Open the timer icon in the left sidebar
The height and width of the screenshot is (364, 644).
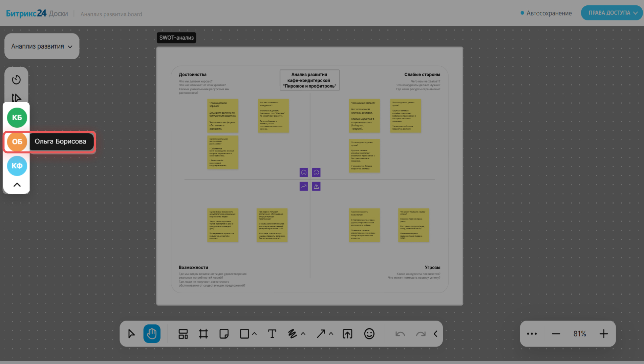click(x=16, y=80)
